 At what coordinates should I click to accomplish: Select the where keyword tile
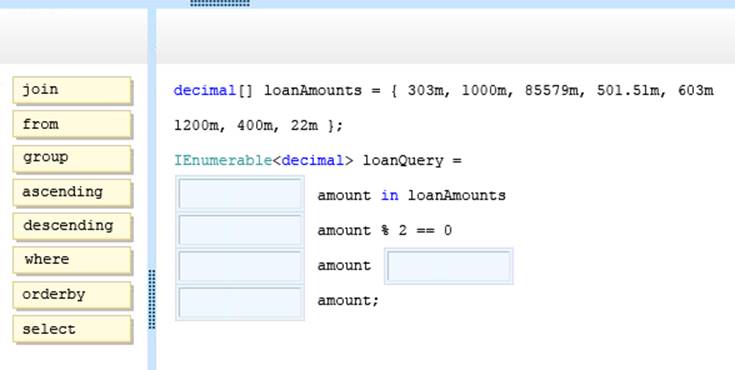[x=72, y=260]
